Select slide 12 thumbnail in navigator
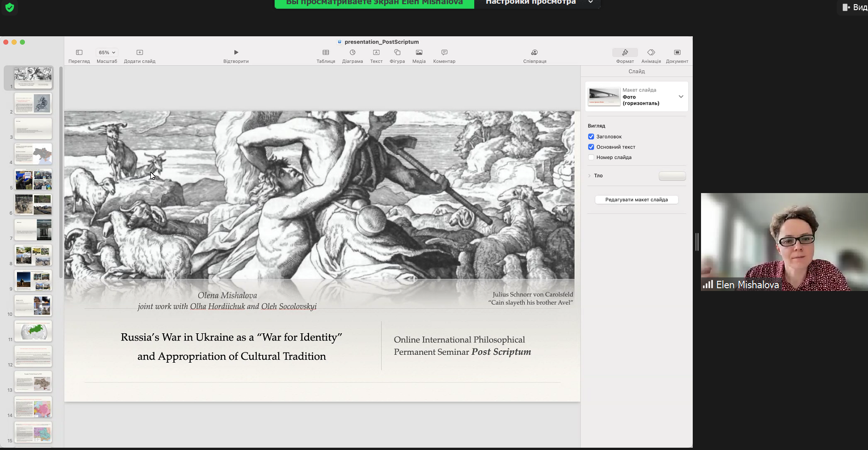This screenshot has width=868, height=450. (33, 356)
